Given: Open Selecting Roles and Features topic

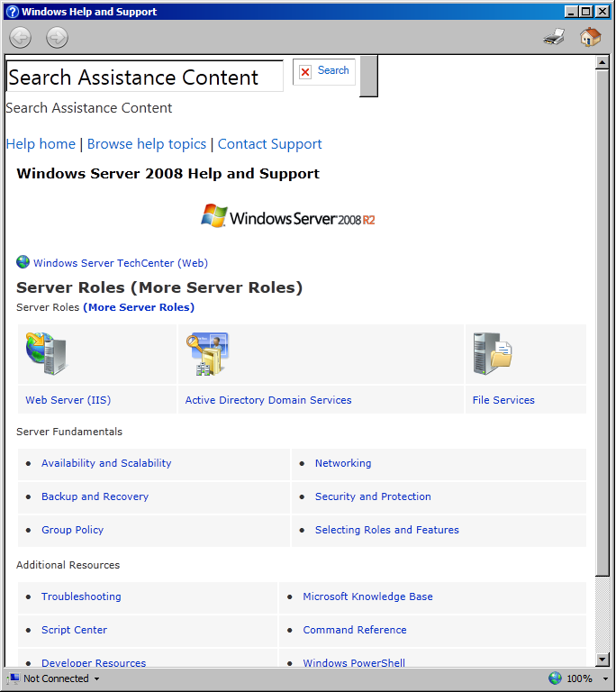Looking at the screenshot, I should (387, 530).
